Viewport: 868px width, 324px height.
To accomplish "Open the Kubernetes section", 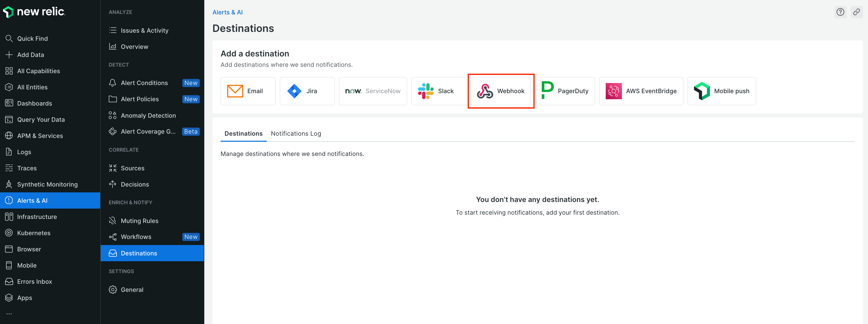I will (34, 233).
